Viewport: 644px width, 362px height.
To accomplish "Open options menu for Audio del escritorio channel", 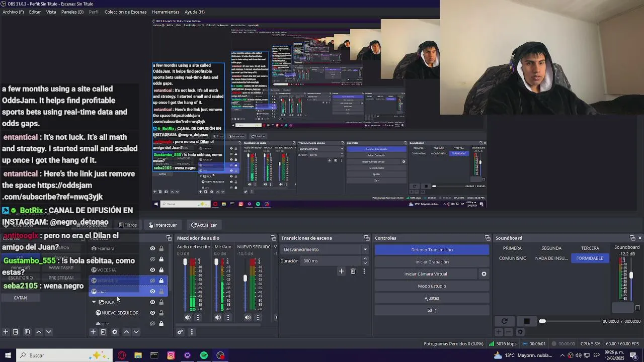I will [x=198, y=317].
